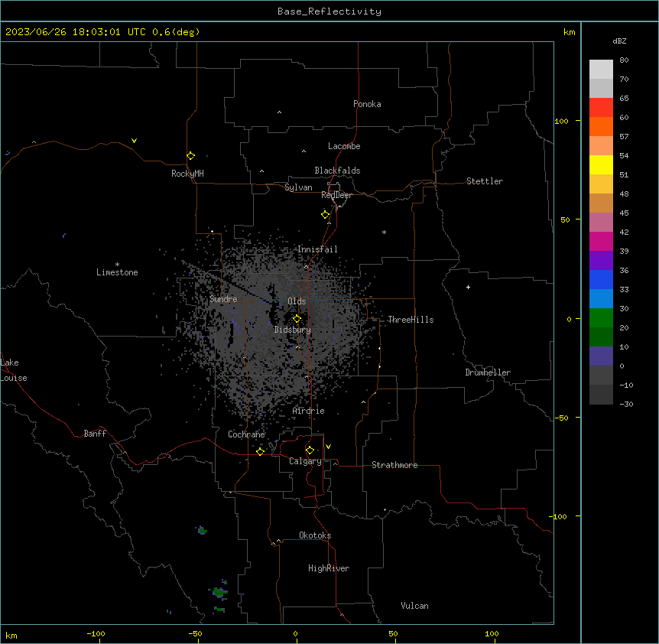Click the yellow V marker east of Calgary

coord(328,447)
